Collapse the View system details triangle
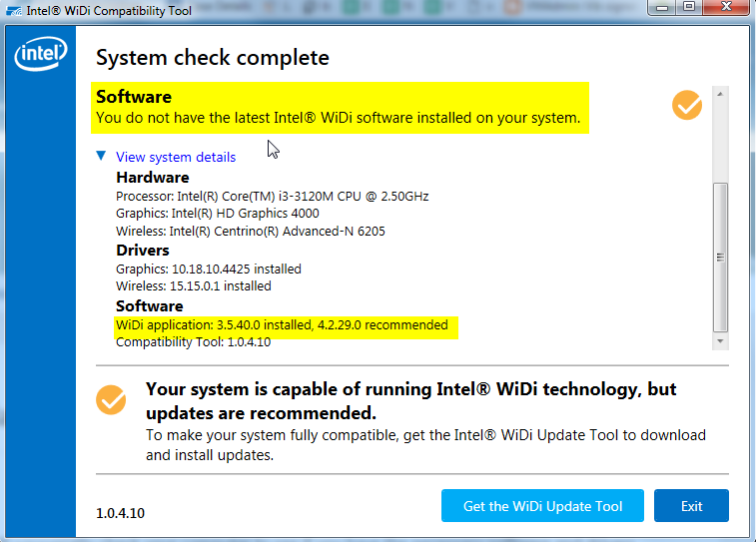This screenshot has height=542, width=756. coord(101,156)
